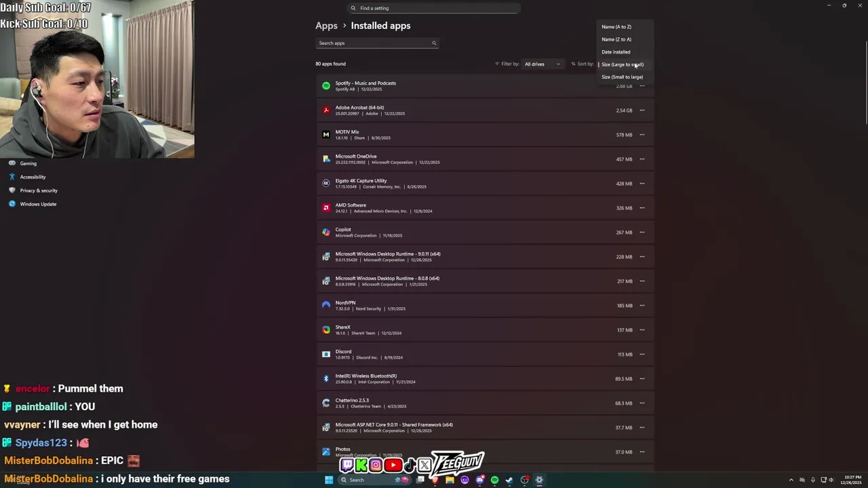Click the network icon in system tray
The image size is (868, 488).
(x=823, y=480)
